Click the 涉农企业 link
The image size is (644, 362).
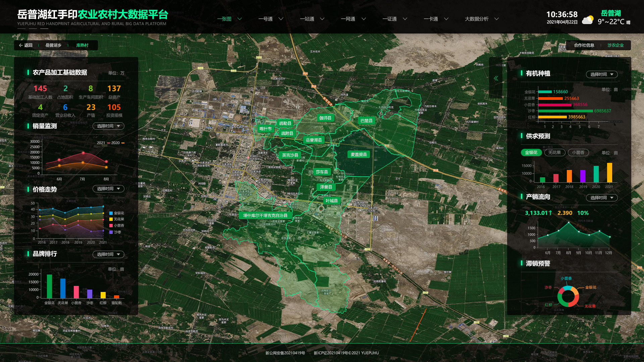[615, 45]
